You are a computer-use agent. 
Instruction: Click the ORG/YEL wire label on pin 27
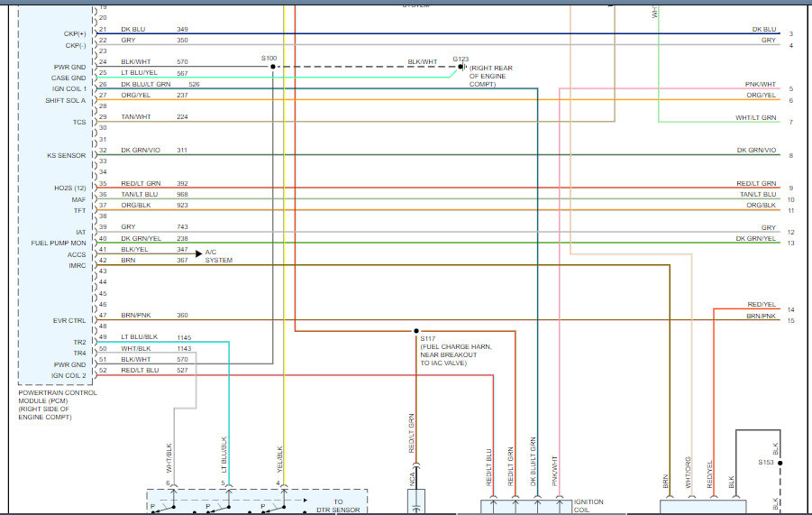(x=136, y=95)
